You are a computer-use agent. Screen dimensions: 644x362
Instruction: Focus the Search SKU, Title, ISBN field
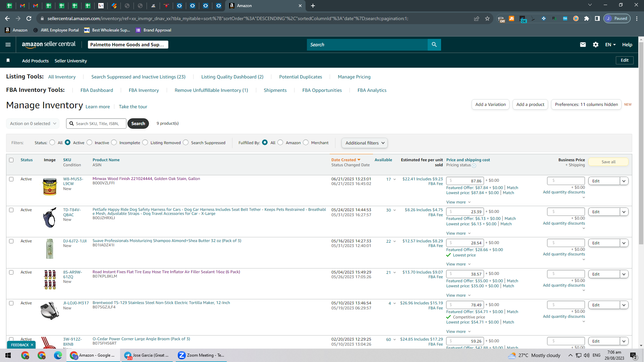point(96,124)
